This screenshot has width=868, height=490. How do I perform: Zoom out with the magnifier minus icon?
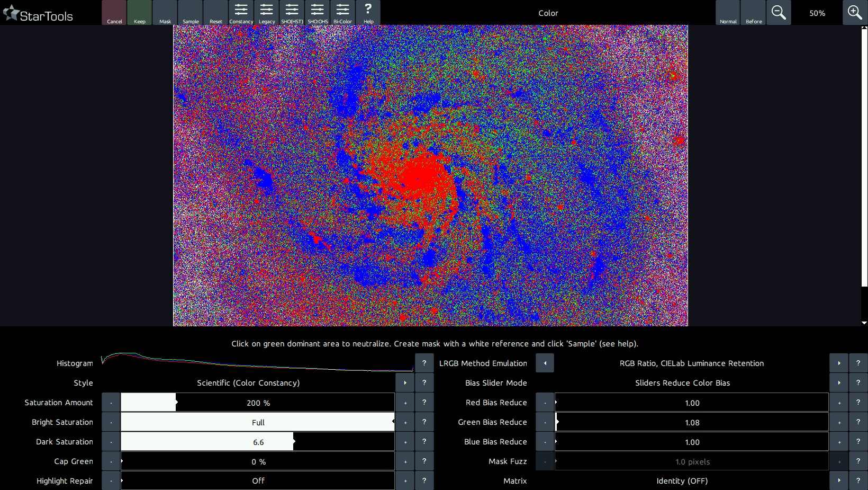(779, 13)
